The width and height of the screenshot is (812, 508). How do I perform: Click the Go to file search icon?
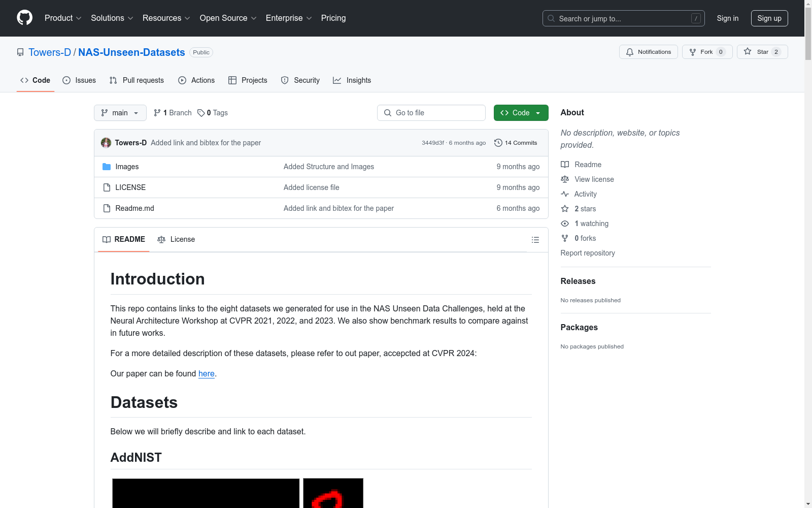(388, 113)
